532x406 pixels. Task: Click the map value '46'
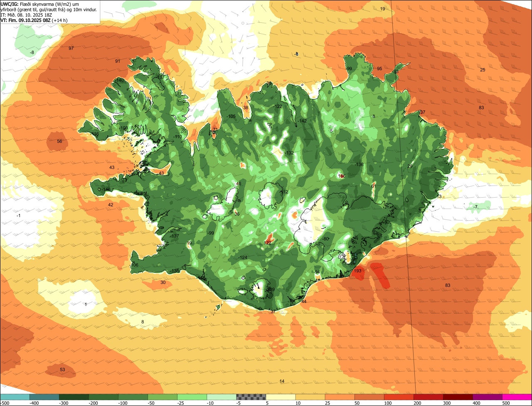click(238, 183)
